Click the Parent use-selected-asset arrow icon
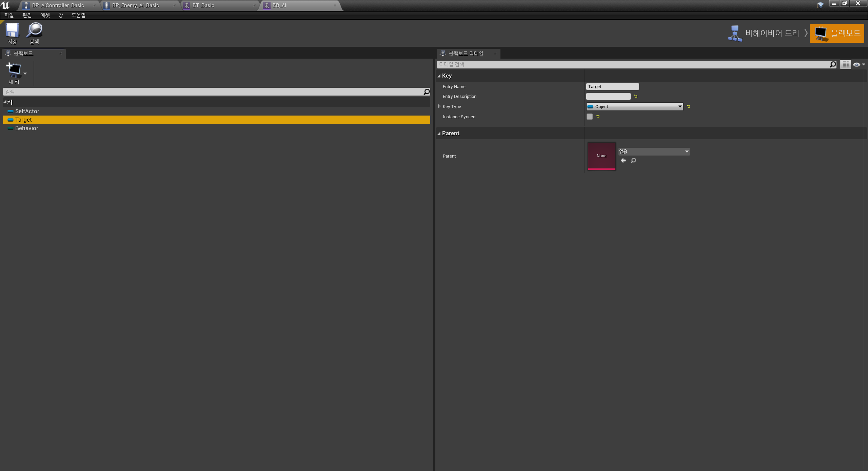The width and height of the screenshot is (868, 471). click(623, 161)
